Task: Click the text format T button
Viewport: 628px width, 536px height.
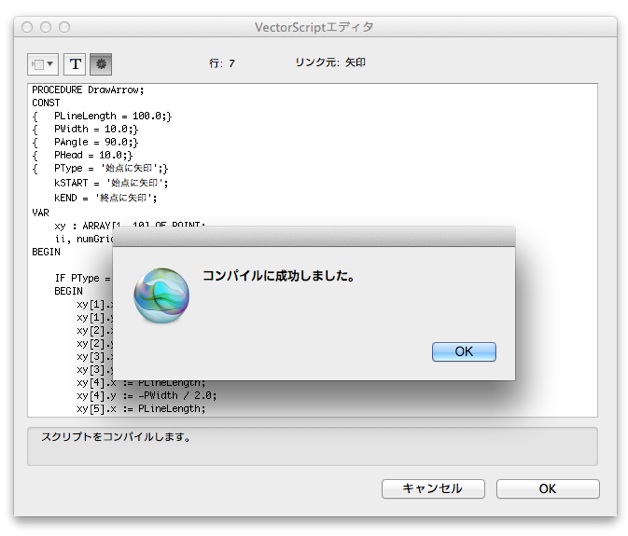Action: 75,64
